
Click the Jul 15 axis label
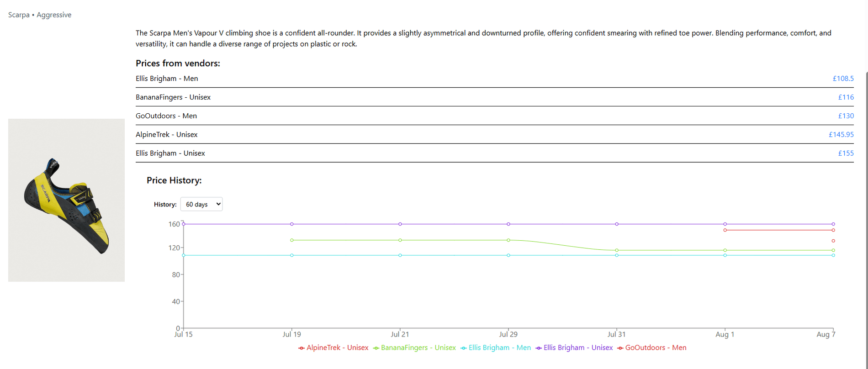coord(183,334)
